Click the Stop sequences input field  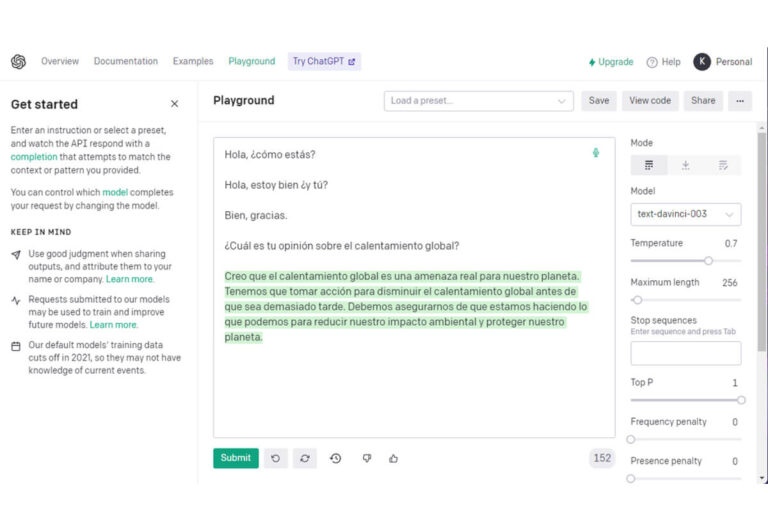pyautogui.click(x=686, y=353)
